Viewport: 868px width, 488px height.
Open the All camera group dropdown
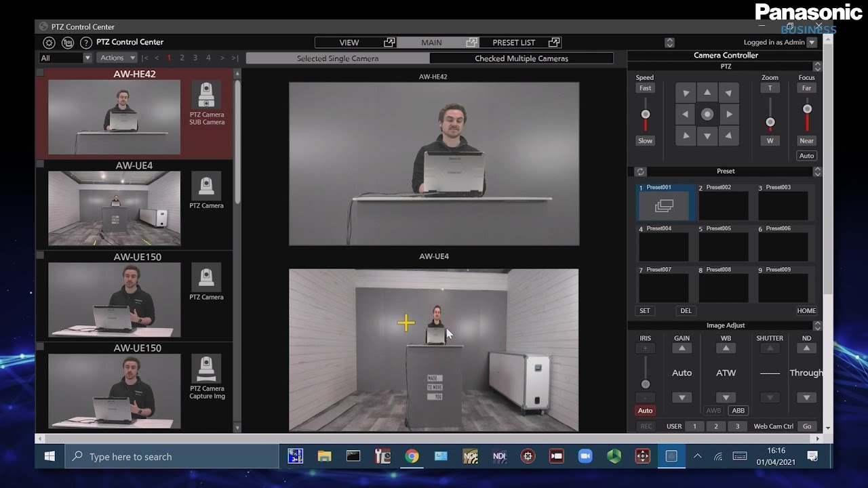[x=66, y=58]
